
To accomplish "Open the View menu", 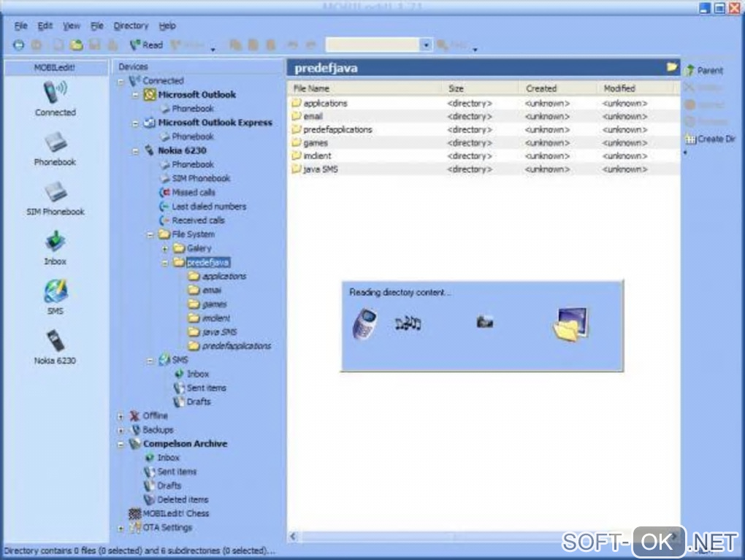I will click(x=72, y=26).
